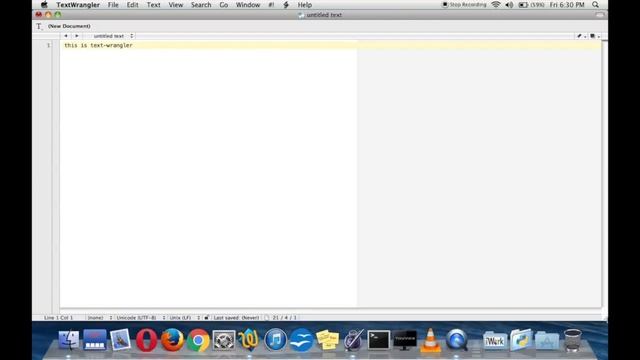
Task: Open the volume control in menu bar
Action: pos(509,5)
